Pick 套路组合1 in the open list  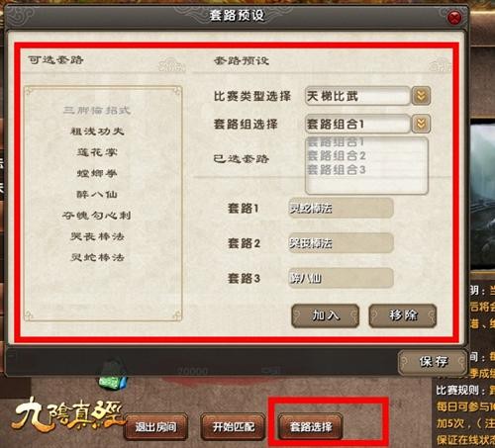coord(336,142)
